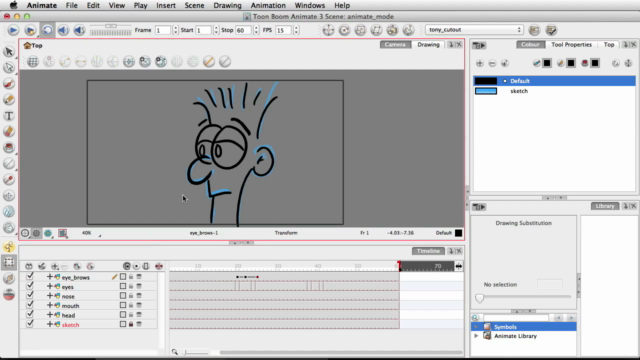
Task: Click the remove colour minus icon
Action: 492,63
